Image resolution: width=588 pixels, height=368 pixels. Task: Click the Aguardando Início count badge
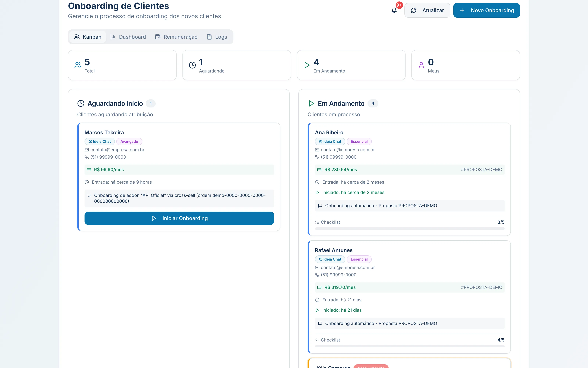click(151, 103)
